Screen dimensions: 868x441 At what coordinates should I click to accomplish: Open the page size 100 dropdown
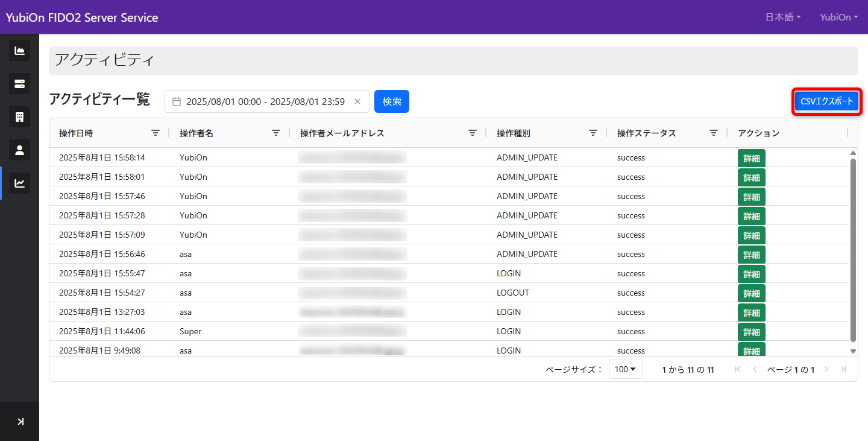pos(626,369)
